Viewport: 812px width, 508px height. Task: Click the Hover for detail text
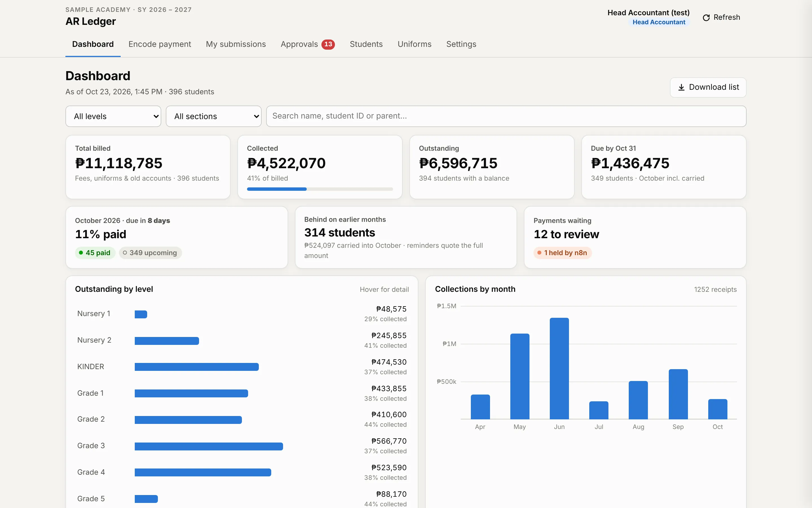[384, 290]
